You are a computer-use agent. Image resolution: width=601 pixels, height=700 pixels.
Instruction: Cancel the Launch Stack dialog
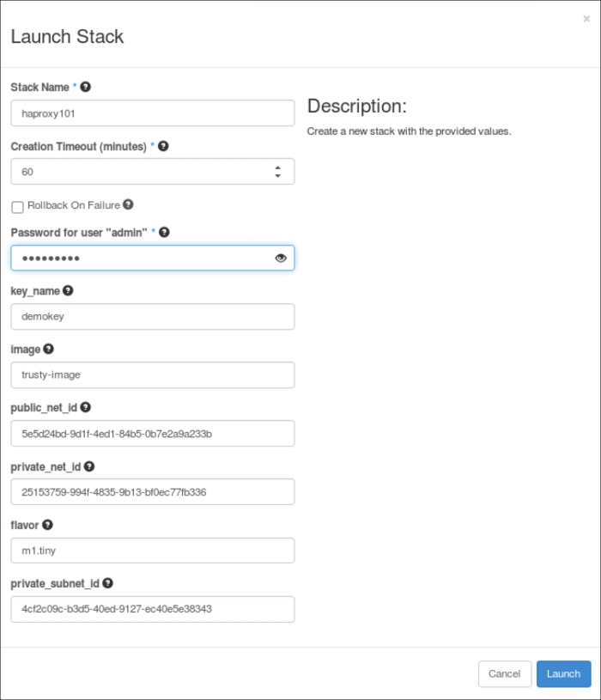[x=504, y=674]
